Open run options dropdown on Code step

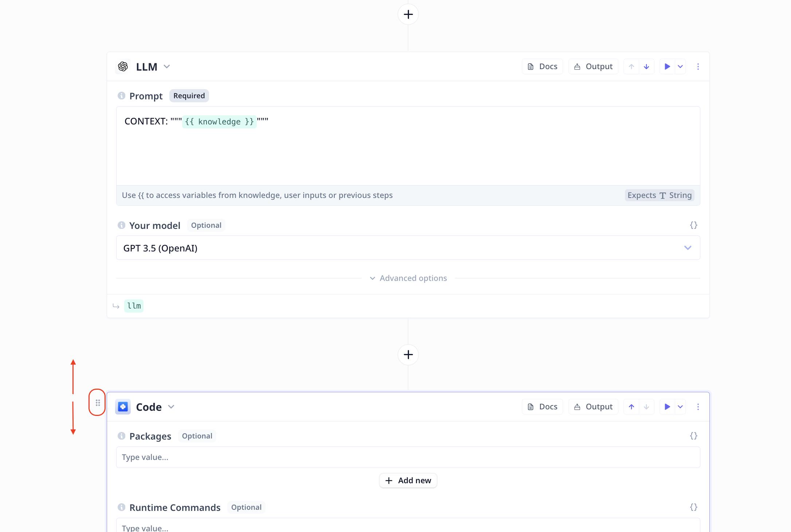(x=680, y=407)
